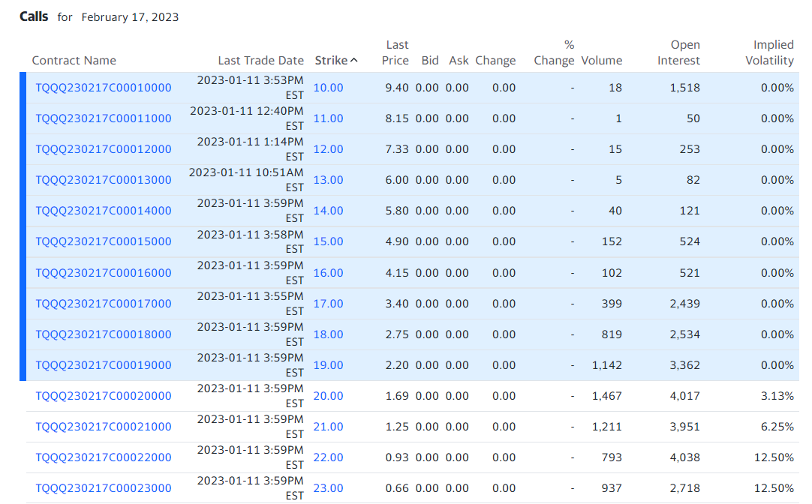Click the volume value 819
The width and height of the screenshot is (812, 504).
612,334
